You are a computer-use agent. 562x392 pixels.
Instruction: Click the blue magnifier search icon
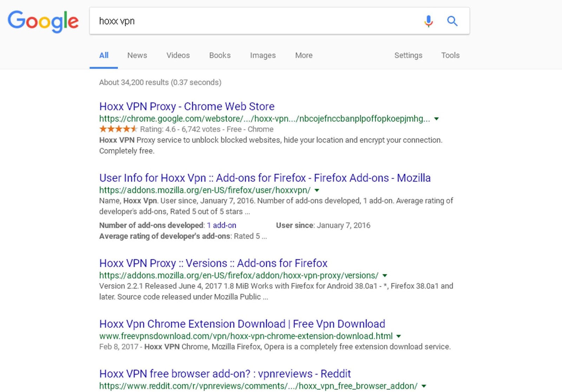[452, 21]
